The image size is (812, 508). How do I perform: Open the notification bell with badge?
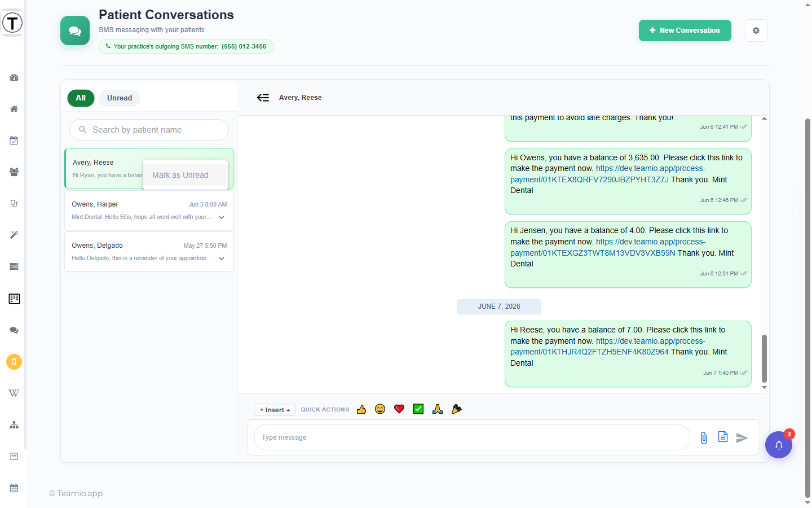coord(779,445)
